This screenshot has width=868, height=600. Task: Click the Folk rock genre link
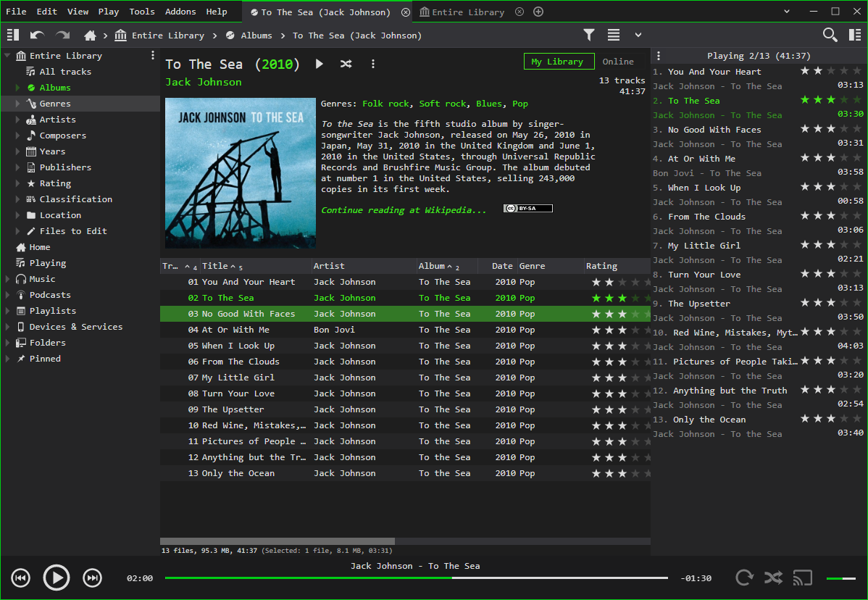[x=386, y=104]
